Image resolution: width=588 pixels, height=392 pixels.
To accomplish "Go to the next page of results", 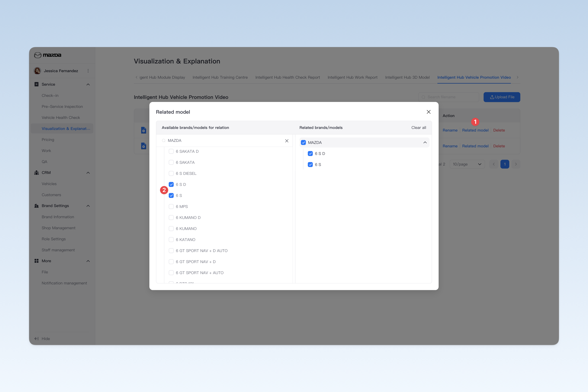I will coord(516,164).
